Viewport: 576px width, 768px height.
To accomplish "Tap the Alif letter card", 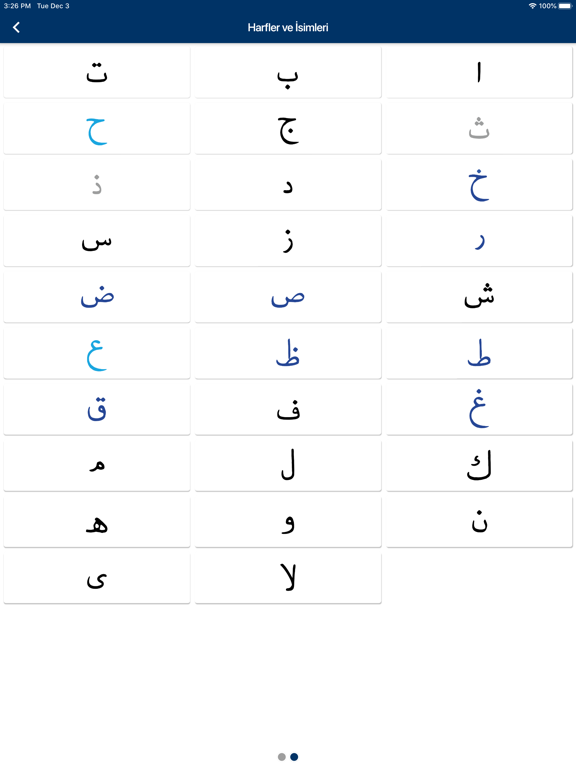I will point(479,73).
